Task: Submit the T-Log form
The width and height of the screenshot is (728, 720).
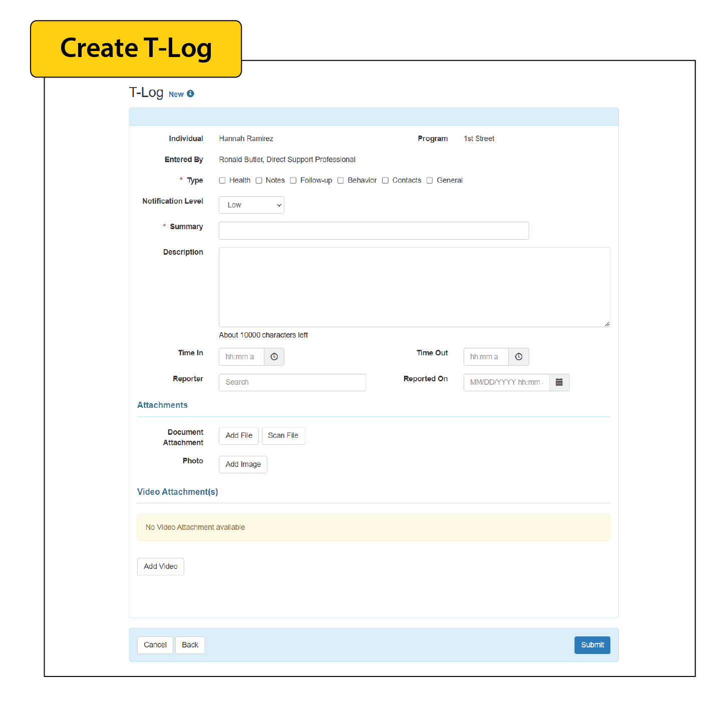Action: tap(592, 645)
